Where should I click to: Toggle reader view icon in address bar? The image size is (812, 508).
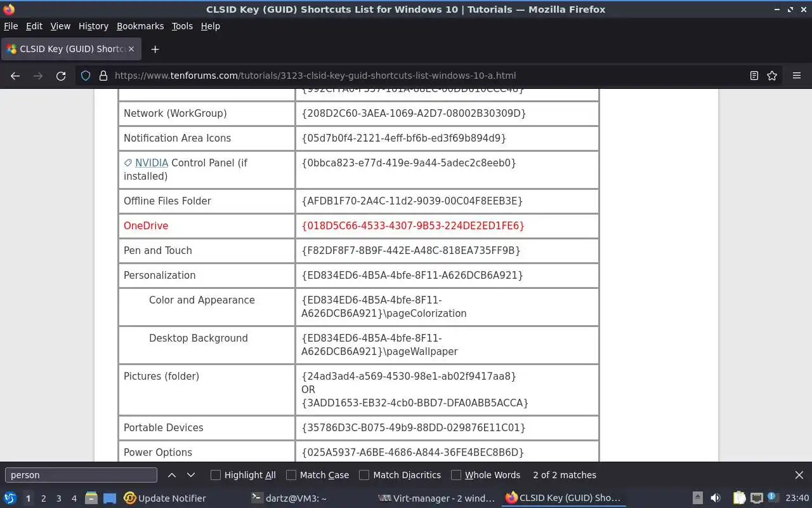[x=754, y=76]
